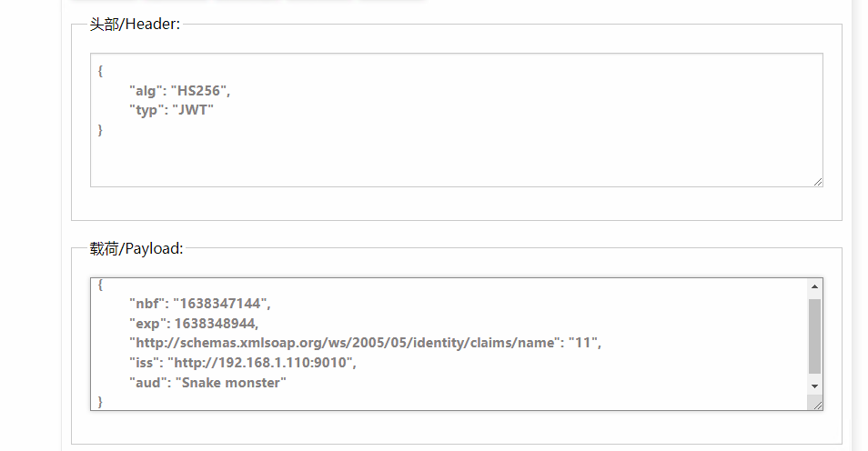Click the 载荷/Payload section label
868x451 pixels.
tap(136, 248)
